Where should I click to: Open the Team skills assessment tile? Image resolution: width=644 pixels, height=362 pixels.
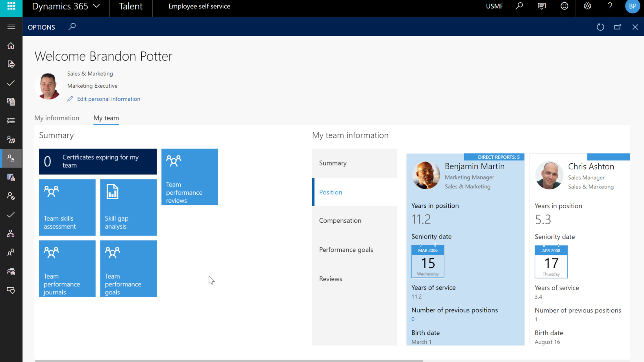coord(67,207)
